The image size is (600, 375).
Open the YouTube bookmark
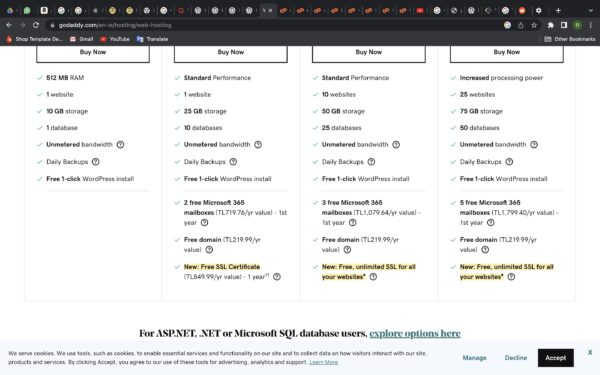tap(115, 39)
